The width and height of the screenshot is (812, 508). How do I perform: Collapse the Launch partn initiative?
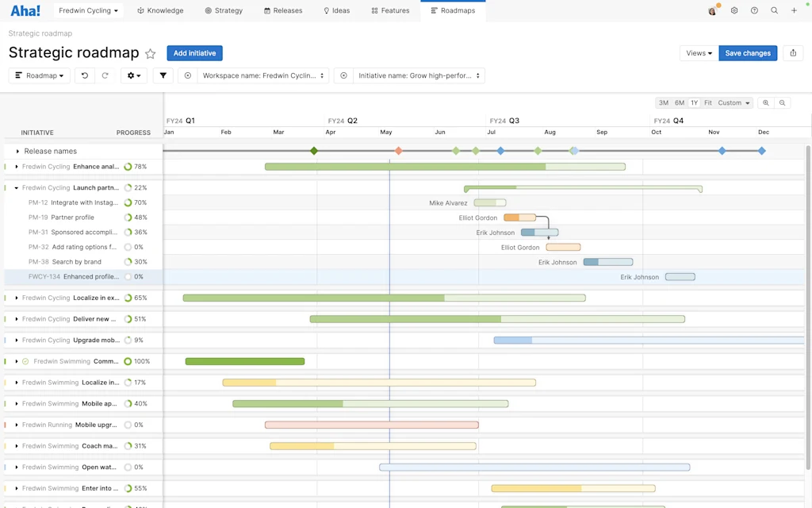click(x=16, y=188)
